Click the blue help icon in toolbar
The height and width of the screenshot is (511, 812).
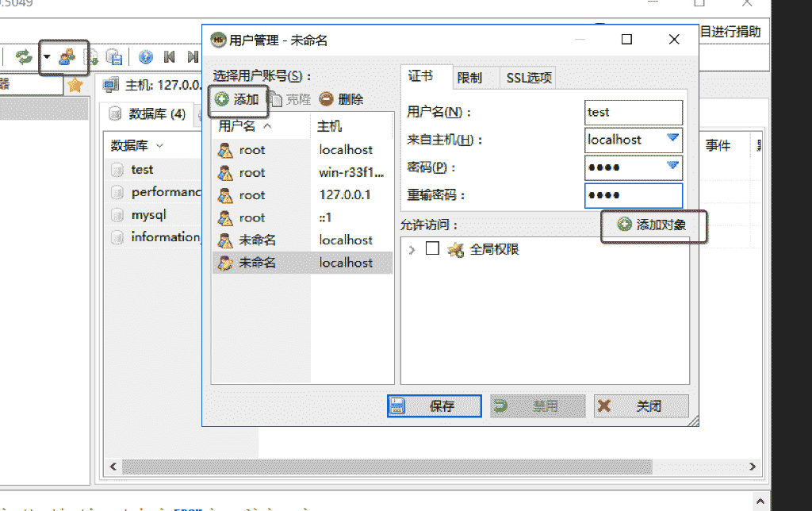pos(146,56)
